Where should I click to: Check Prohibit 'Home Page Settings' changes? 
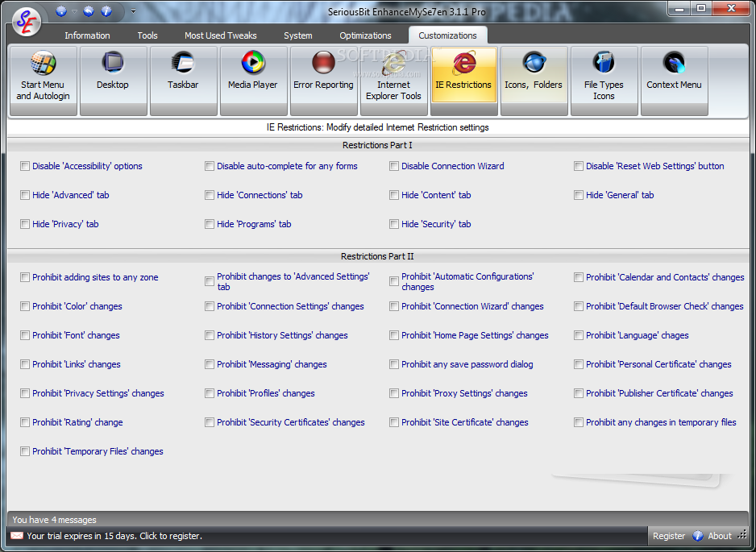pyautogui.click(x=394, y=335)
